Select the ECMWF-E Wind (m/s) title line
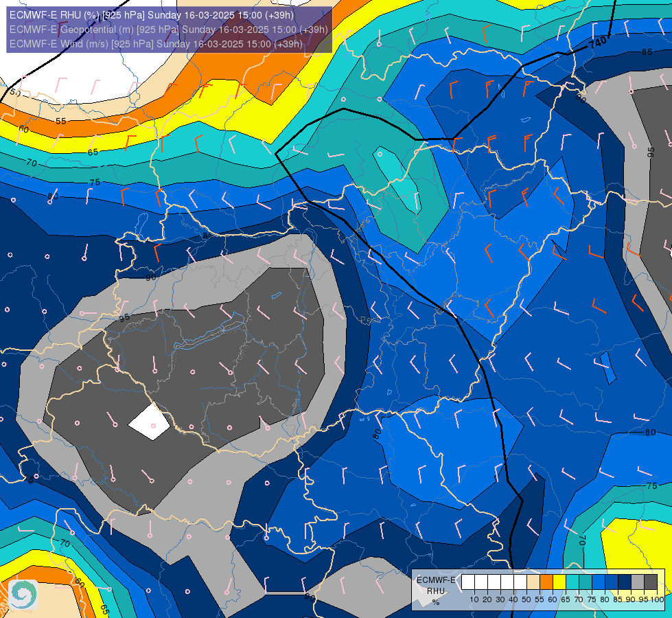This screenshot has width=672, height=618. point(156,44)
